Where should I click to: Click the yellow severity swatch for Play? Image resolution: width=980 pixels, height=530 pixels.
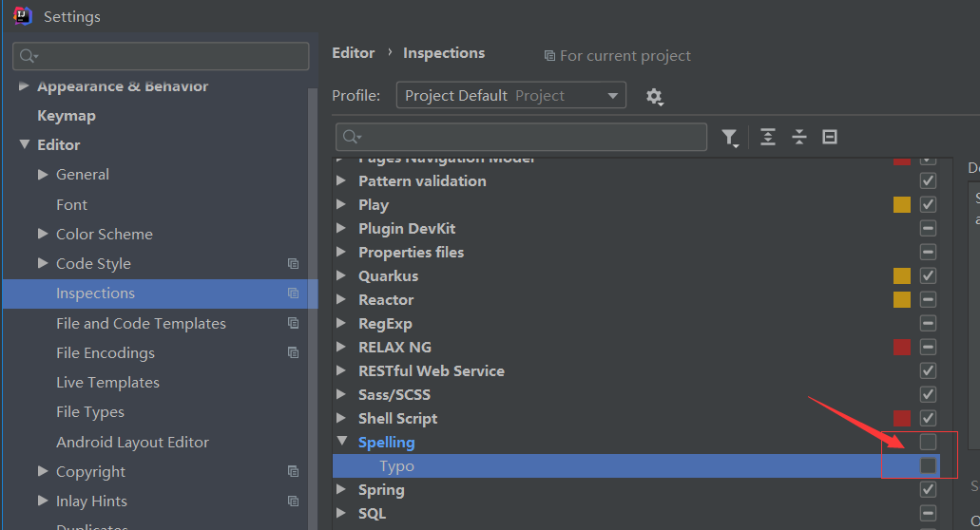(x=902, y=204)
